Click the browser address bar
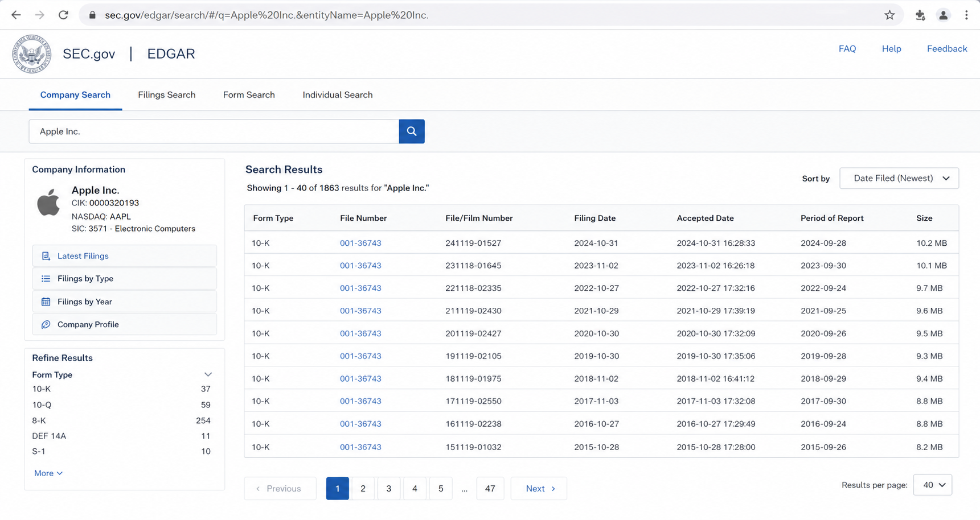 tap(490, 15)
